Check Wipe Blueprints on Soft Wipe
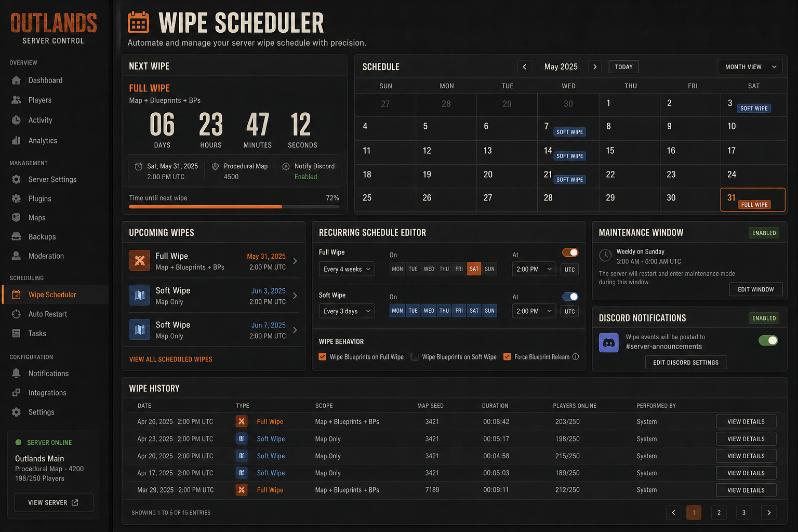The width and height of the screenshot is (798, 532). (x=415, y=357)
